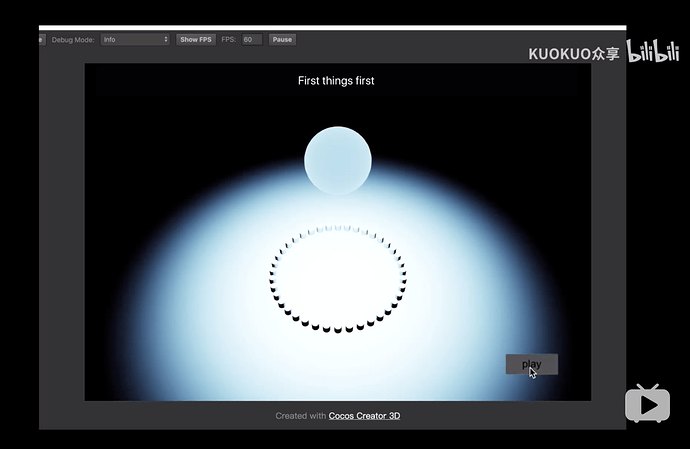This screenshot has width=690, height=449.
Task: Click the light blue sphere
Action: [x=338, y=161]
